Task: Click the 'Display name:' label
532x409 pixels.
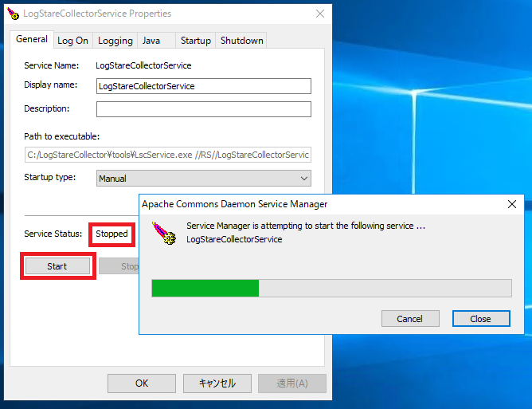Action: 50,85
